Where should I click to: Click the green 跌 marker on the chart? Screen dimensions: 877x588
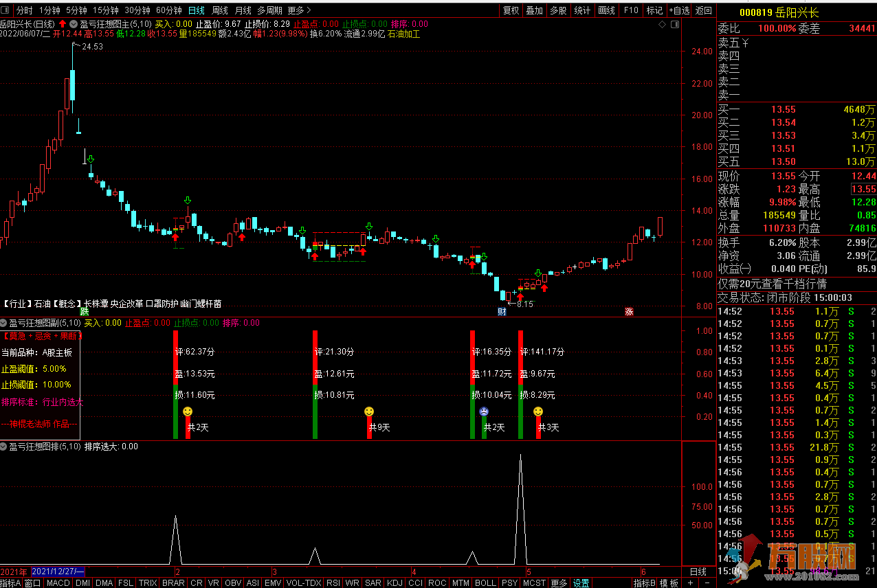pos(85,311)
